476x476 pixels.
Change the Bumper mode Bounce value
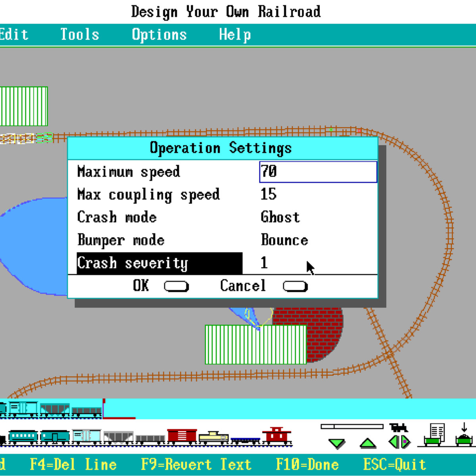point(284,240)
